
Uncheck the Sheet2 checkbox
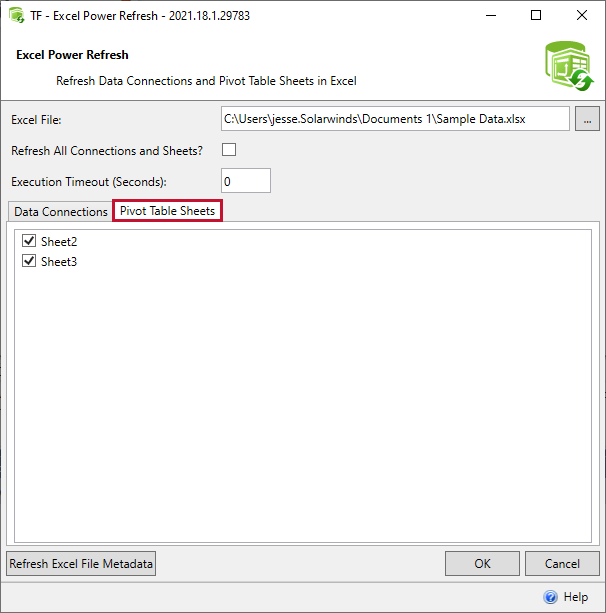coord(29,241)
